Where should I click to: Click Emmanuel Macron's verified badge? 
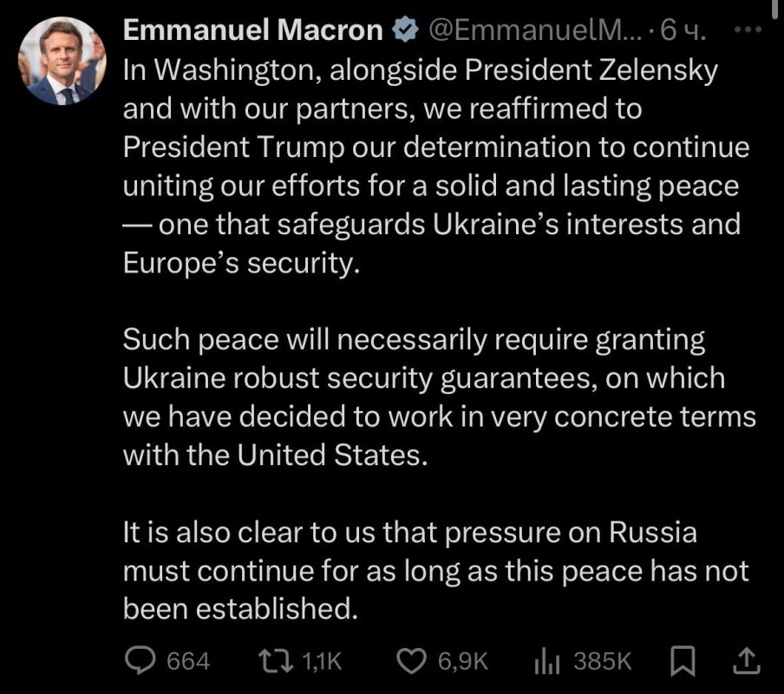click(x=403, y=29)
